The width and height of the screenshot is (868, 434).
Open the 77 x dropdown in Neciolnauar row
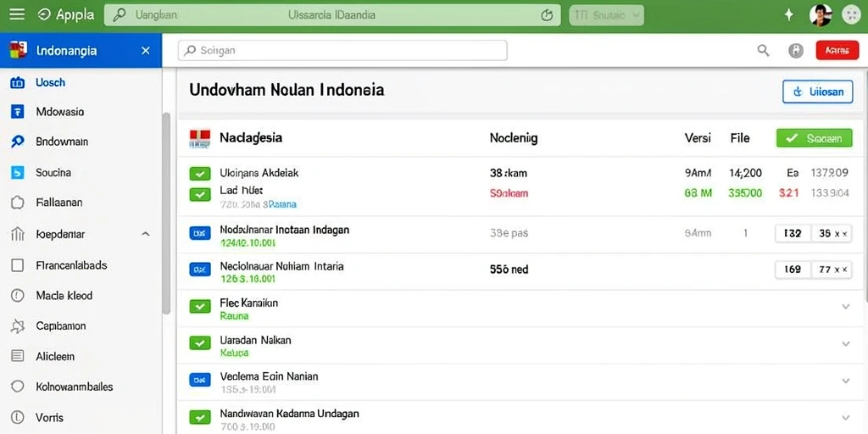pos(832,270)
